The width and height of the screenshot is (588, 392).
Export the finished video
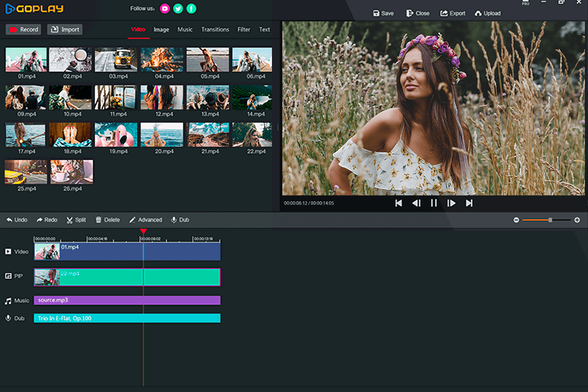tap(453, 12)
